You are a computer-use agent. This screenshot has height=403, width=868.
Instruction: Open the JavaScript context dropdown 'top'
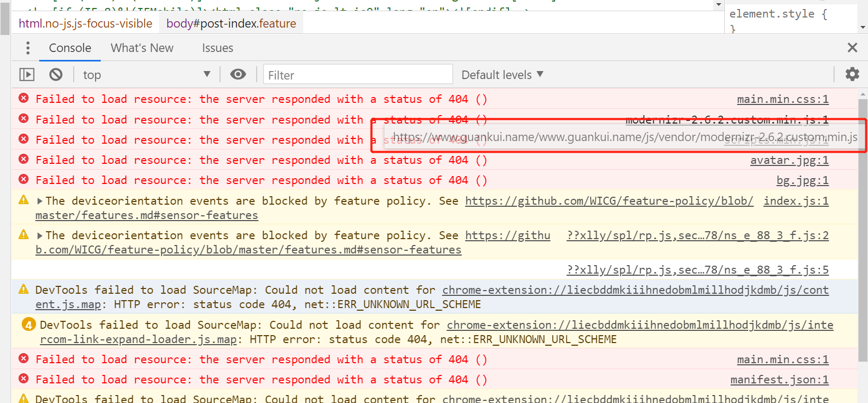point(146,75)
